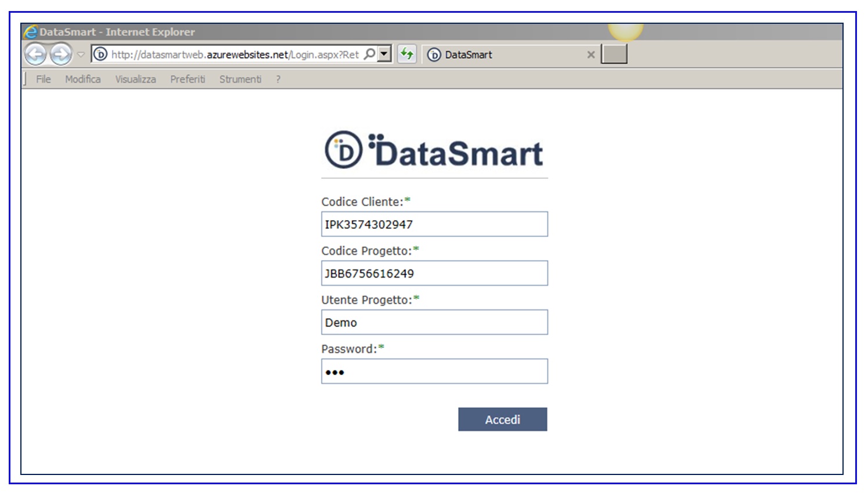The width and height of the screenshot is (868, 493).
Task: Focus the Utente Progetto input field
Action: pyautogui.click(x=434, y=322)
